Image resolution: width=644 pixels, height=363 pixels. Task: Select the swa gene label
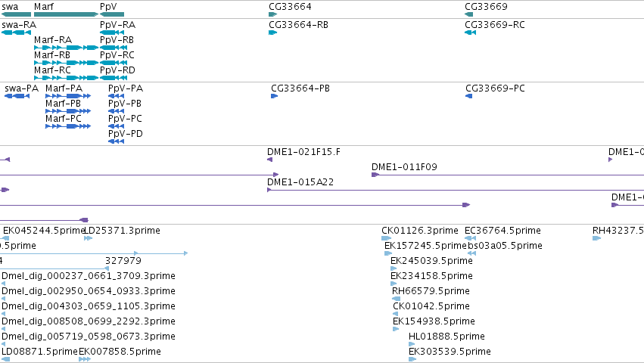[10, 7]
